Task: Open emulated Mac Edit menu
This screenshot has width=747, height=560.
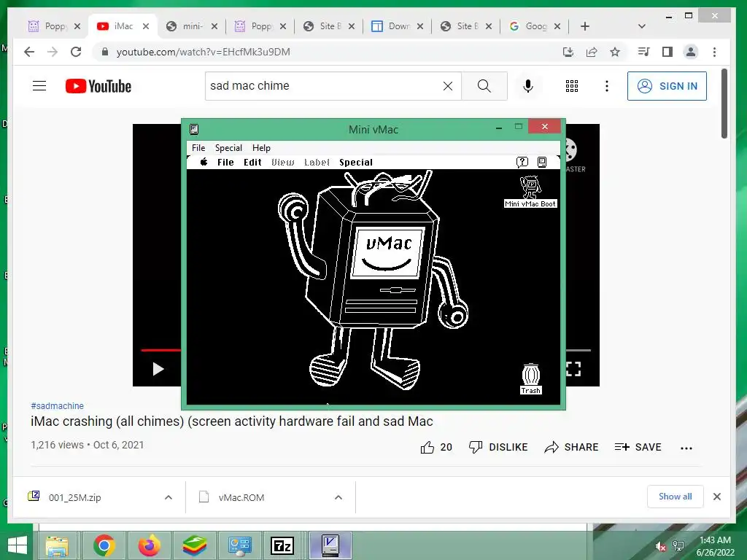Action: pos(252,162)
